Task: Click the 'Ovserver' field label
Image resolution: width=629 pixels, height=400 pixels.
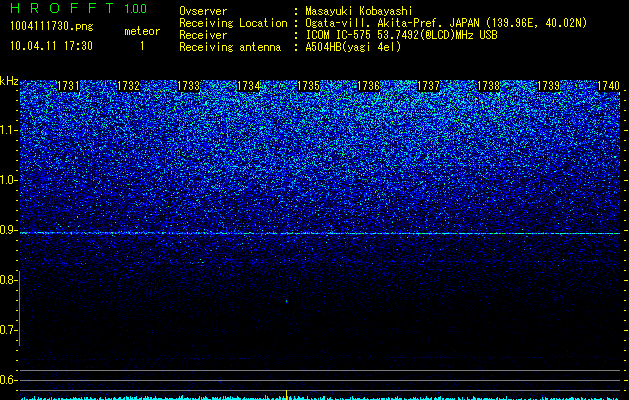Action: 203,11
